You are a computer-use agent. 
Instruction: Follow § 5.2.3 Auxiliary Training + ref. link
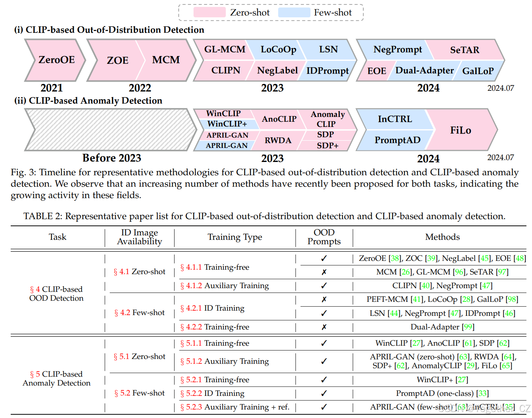235,407
